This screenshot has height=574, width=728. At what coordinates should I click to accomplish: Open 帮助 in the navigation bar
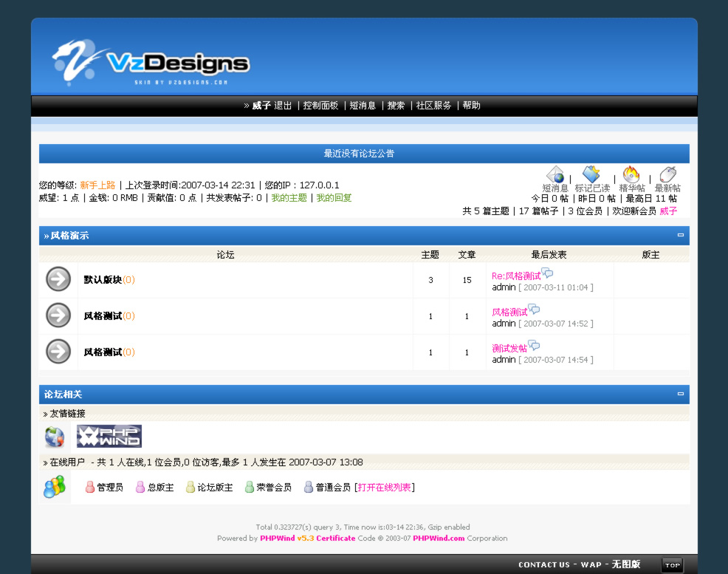click(471, 106)
